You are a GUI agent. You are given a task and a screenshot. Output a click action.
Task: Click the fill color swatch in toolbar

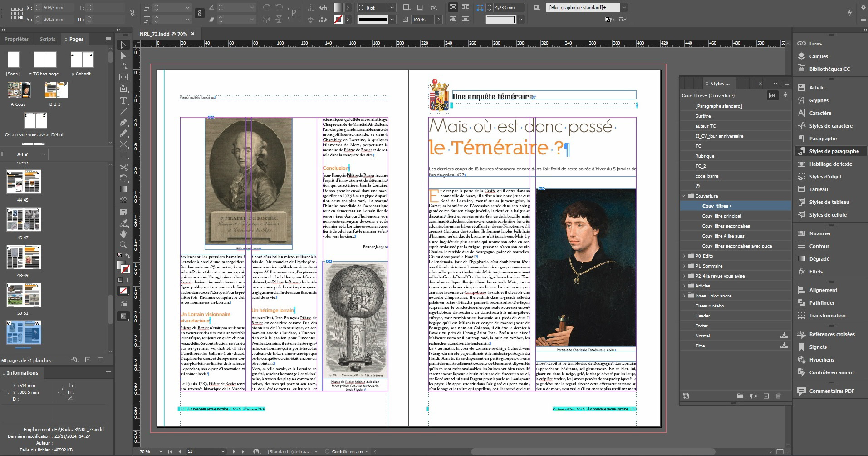click(121, 265)
